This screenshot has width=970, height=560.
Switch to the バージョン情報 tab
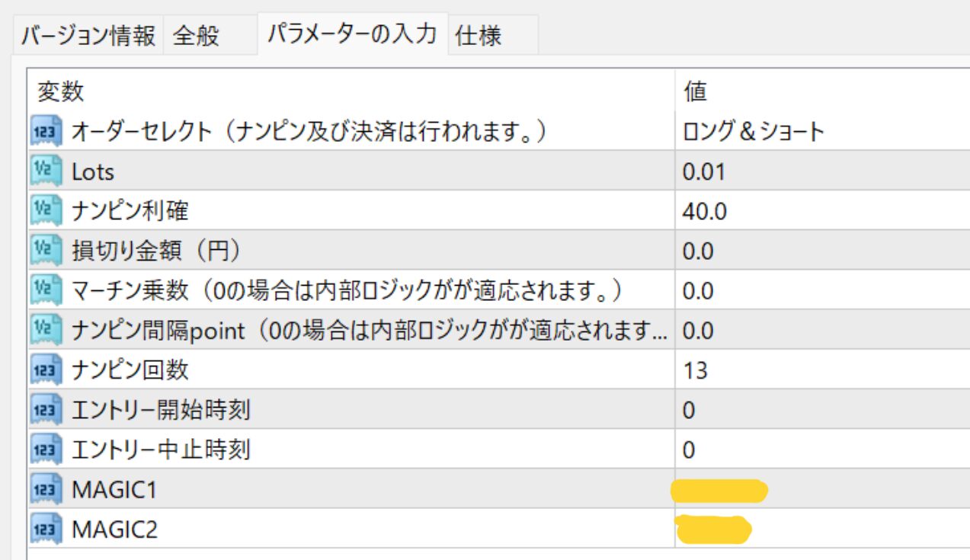pos(88,36)
